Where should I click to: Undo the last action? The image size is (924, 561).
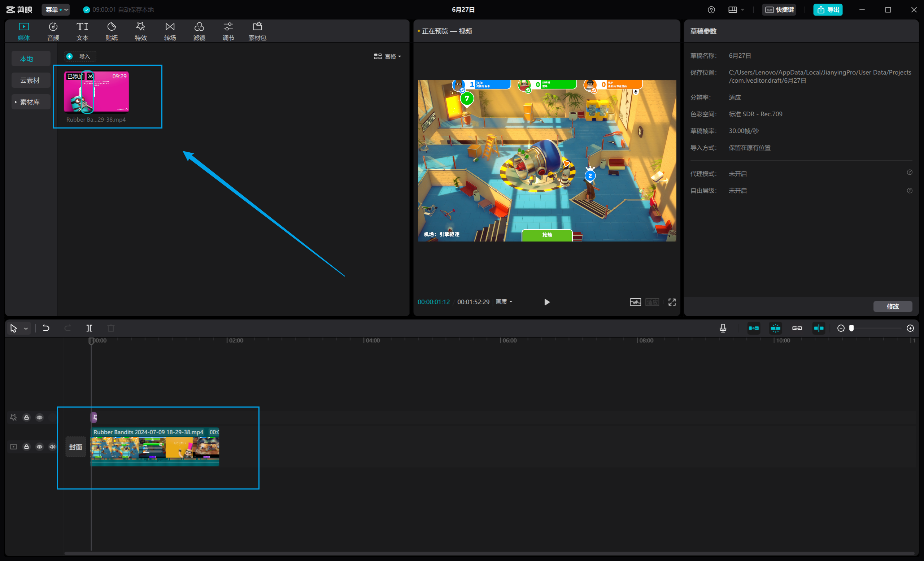point(46,328)
